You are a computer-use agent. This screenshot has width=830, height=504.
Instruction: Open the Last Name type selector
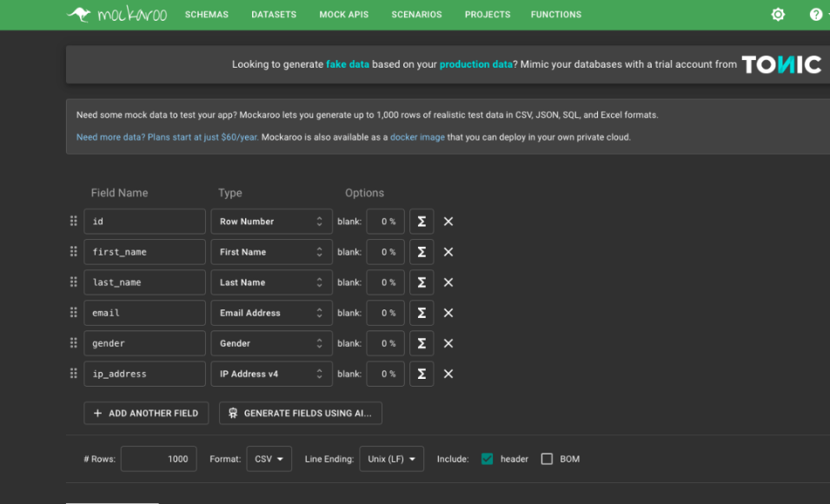coord(271,282)
